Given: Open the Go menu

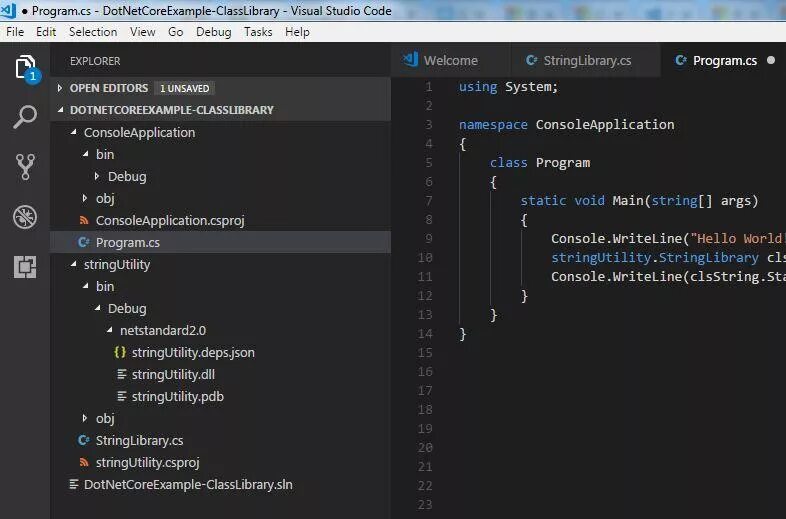Looking at the screenshot, I should tap(175, 32).
